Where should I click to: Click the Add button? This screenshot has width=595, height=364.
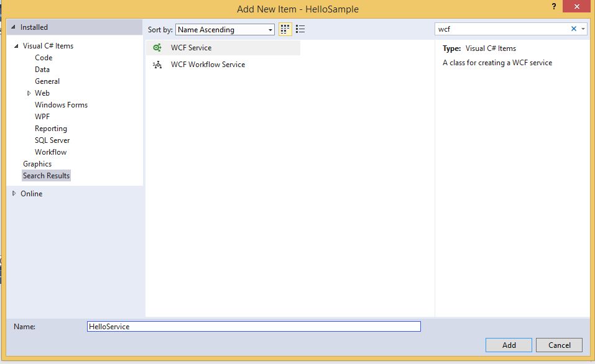(509, 345)
